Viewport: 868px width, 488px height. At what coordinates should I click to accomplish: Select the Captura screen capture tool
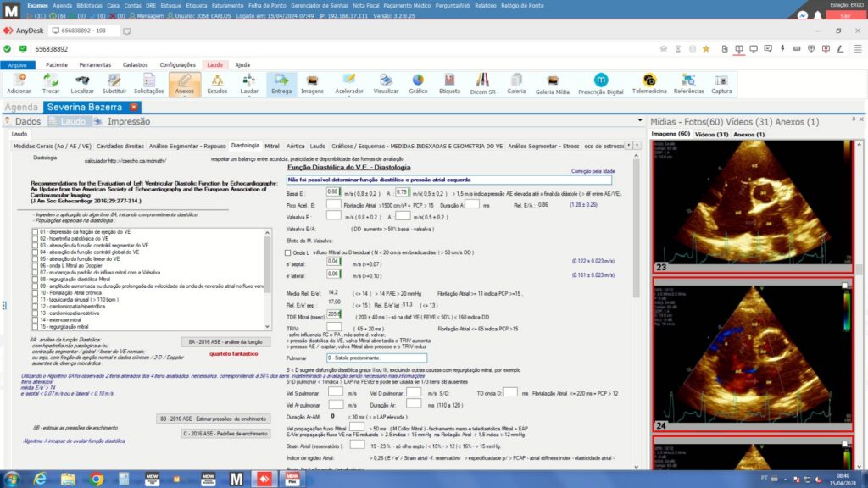pyautogui.click(x=722, y=83)
